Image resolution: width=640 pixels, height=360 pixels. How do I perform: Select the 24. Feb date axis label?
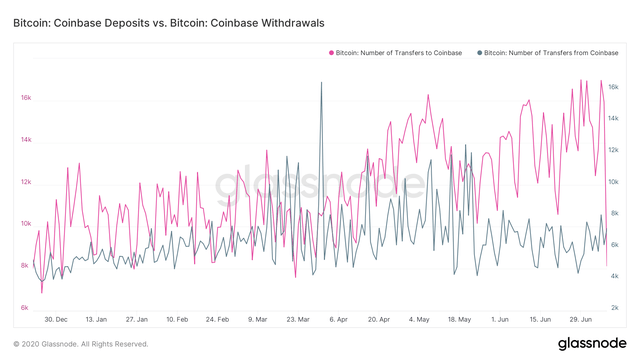[x=218, y=319]
